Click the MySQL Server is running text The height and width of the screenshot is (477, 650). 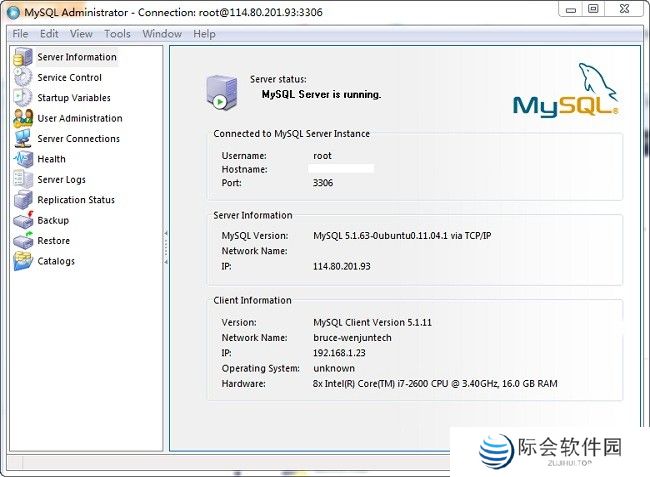[321, 94]
